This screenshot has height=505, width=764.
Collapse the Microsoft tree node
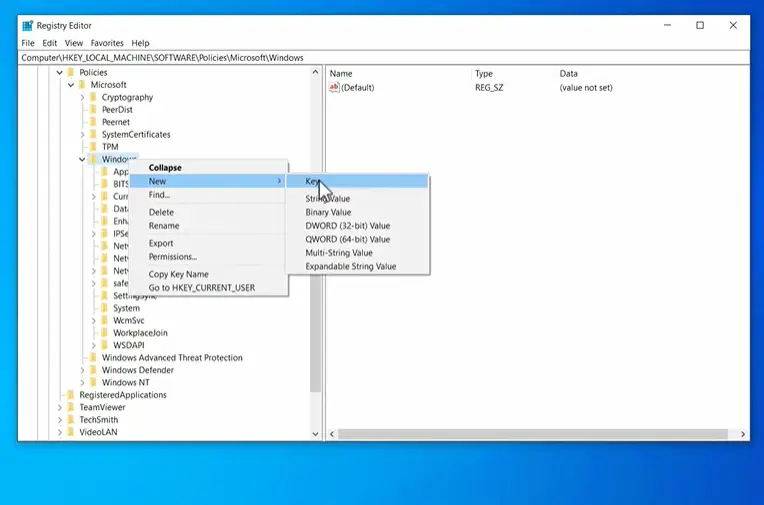coord(71,85)
